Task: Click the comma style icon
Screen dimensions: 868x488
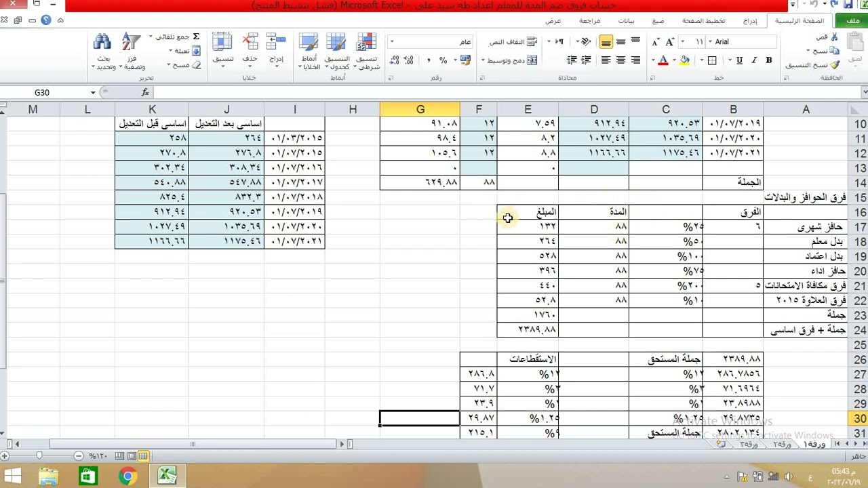Action: (x=429, y=60)
